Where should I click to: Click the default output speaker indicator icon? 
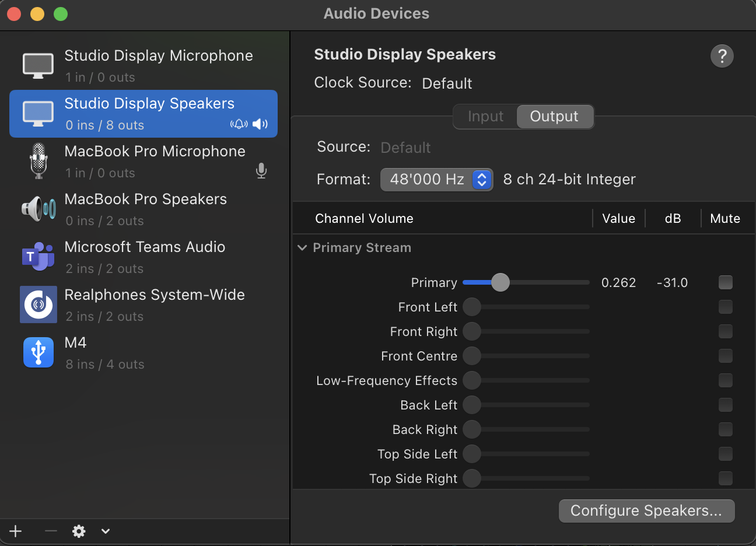coord(260,124)
